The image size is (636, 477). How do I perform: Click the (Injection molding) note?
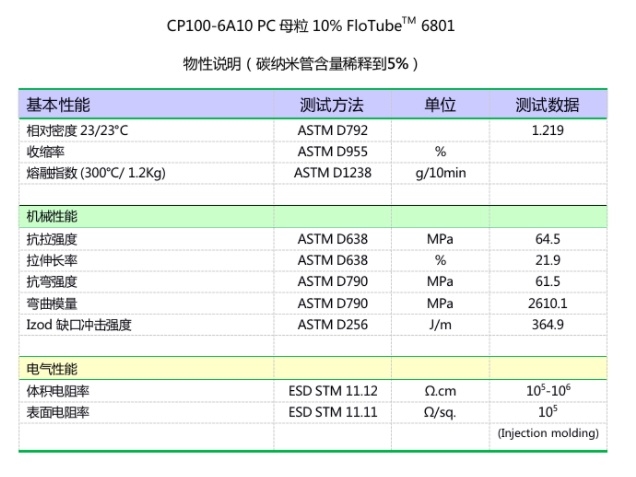point(548,433)
